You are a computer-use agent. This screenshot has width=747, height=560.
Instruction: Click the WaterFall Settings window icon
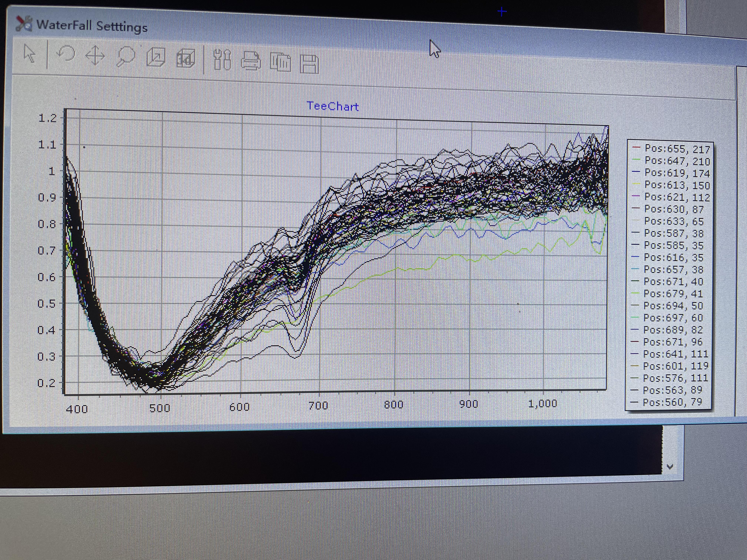pyautogui.click(x=24, y=24)
